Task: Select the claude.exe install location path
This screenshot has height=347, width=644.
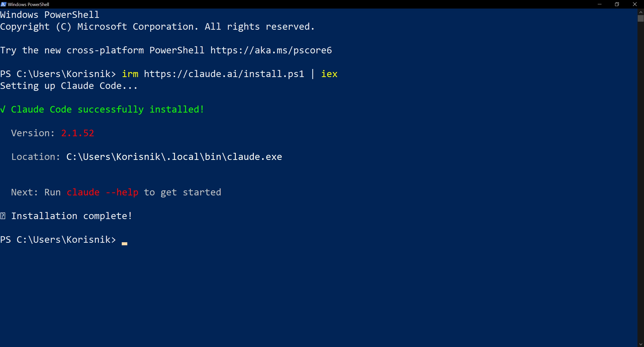Action: coord(174,156)
